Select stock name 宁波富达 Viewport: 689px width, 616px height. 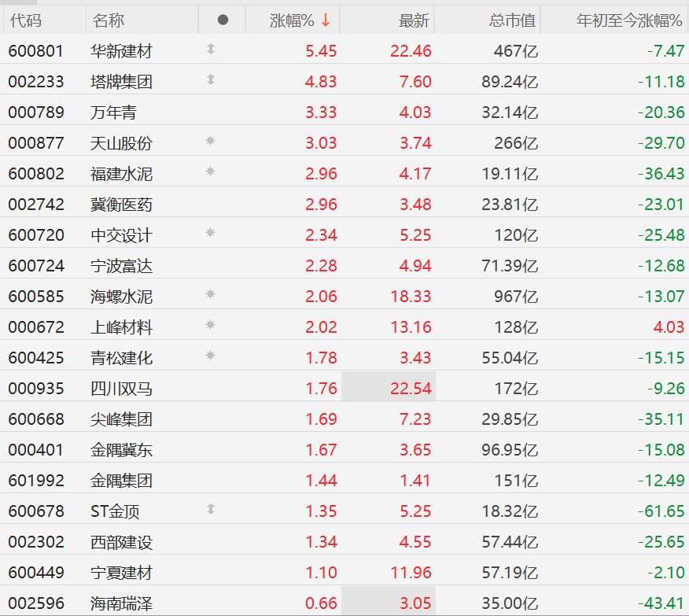(121, 266)
